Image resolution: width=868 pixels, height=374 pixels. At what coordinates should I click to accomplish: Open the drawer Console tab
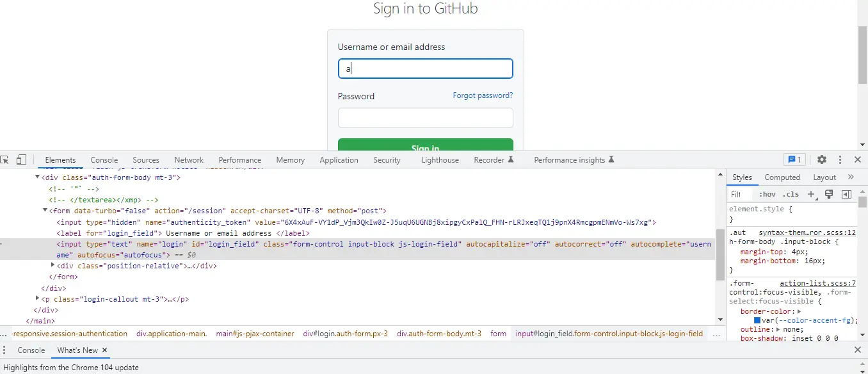pos(31,350)
